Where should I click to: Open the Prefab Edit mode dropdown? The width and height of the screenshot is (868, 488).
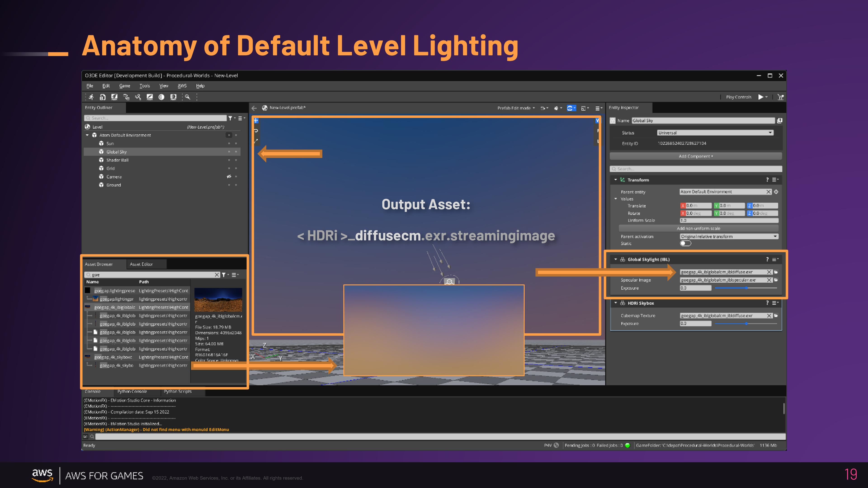click(x=516, y=108)
